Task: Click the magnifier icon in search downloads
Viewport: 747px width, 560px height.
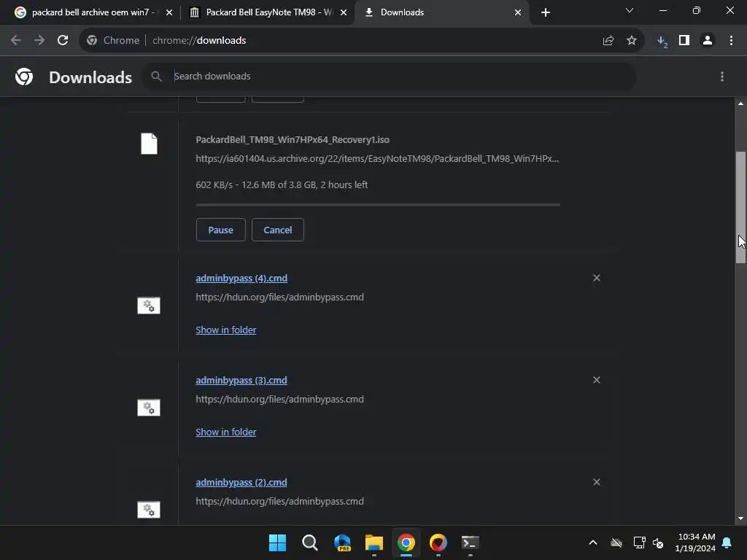Action: pos(156,76)
